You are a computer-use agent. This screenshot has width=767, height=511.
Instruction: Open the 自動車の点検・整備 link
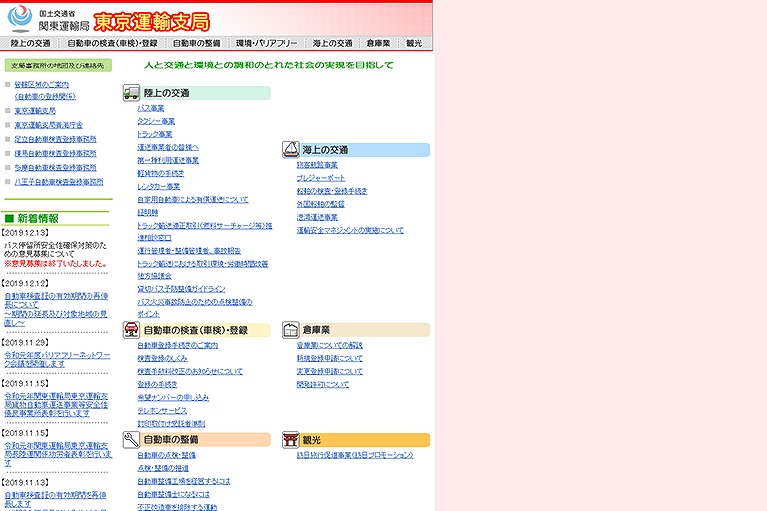point(166,455)
